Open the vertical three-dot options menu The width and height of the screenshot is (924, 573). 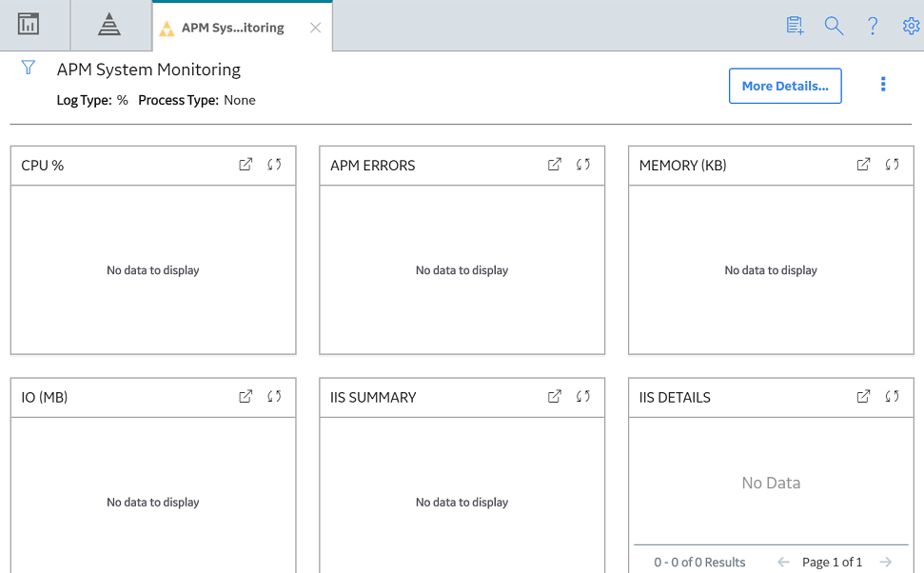pos(883,85)
